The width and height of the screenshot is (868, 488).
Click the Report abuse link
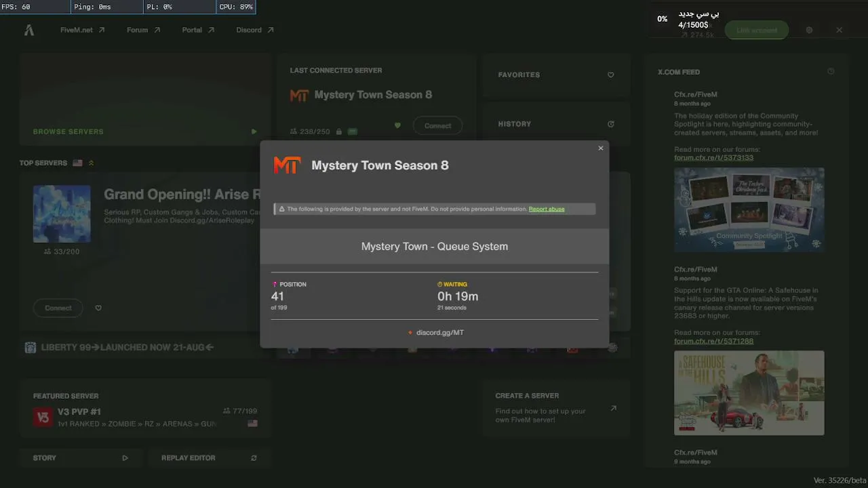(547, 209)
